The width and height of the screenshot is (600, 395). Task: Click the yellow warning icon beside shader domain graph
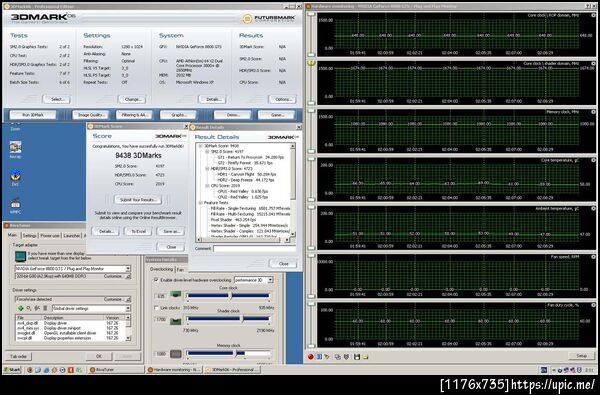tap(311, 62)
